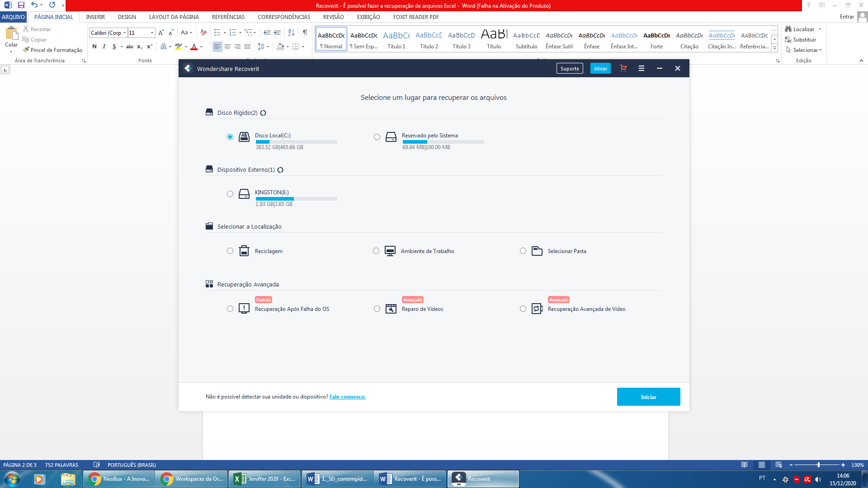868x488 pixels.
Task: Open the change case dropdown
Action: pos(186,33)
